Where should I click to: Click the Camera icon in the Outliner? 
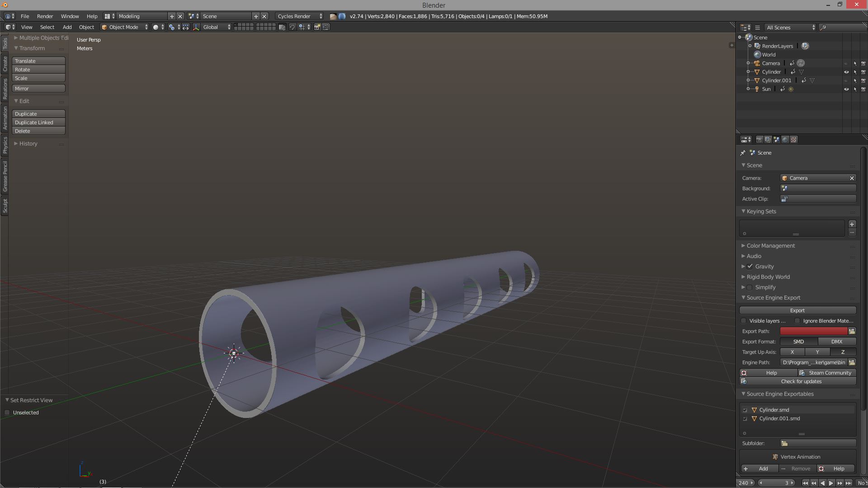point(758,63)
